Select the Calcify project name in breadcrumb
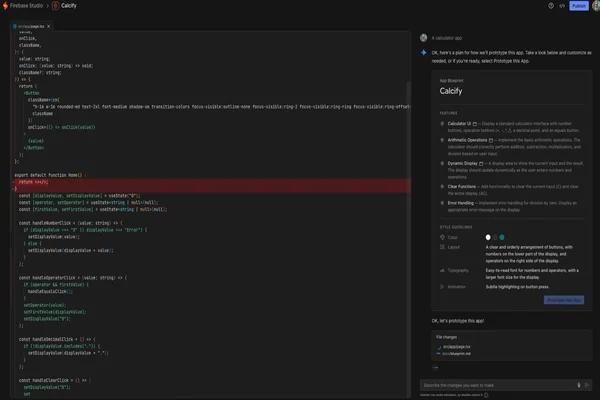The image size is (600, 400). tap(69, 6)
